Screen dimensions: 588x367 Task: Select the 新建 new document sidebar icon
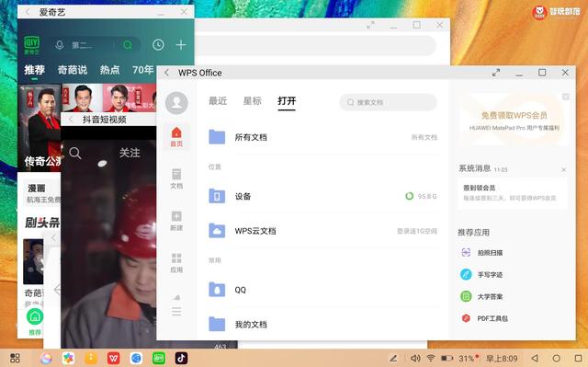(x=176, y=221)
